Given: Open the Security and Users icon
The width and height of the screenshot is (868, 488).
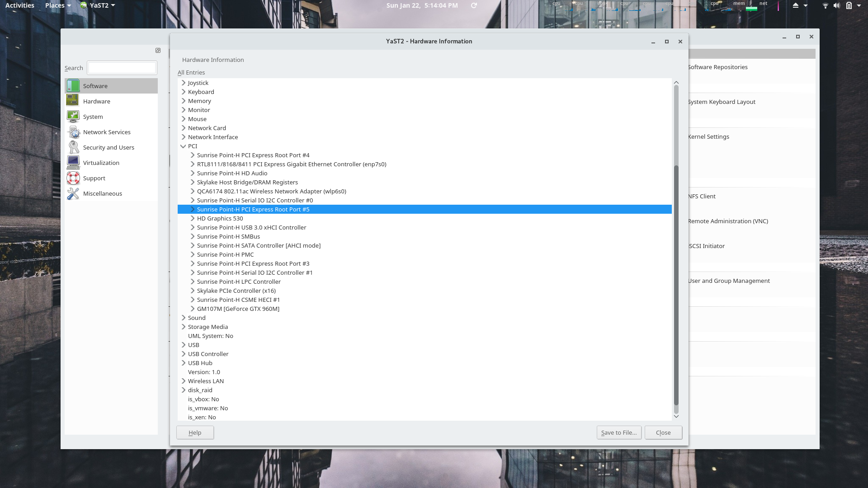Looking at the screenshot, I should tap(73, 147).
